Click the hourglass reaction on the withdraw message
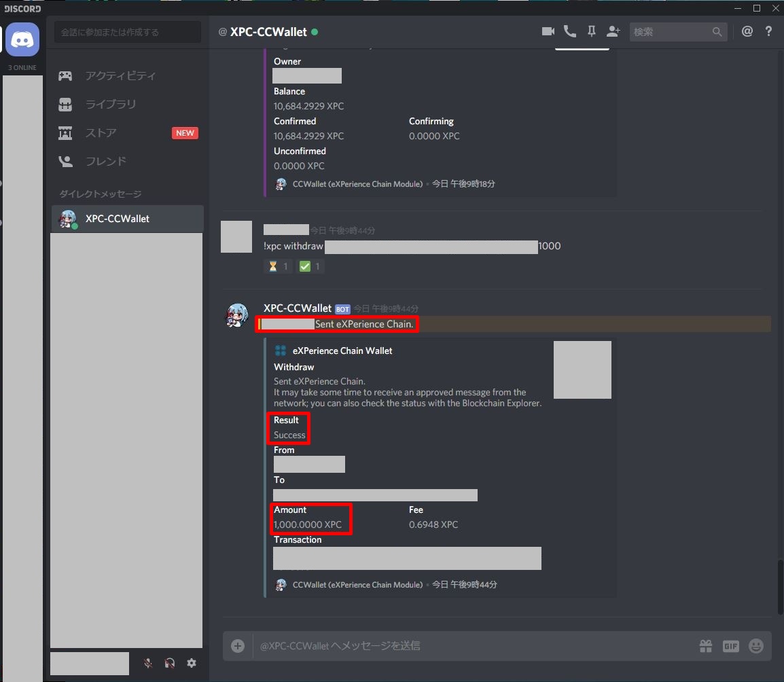This screenshot has width=784, height=682. 278,266
